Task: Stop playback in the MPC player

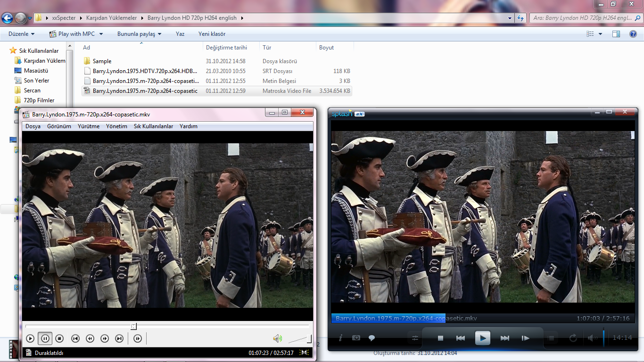Action: [59, 338]
